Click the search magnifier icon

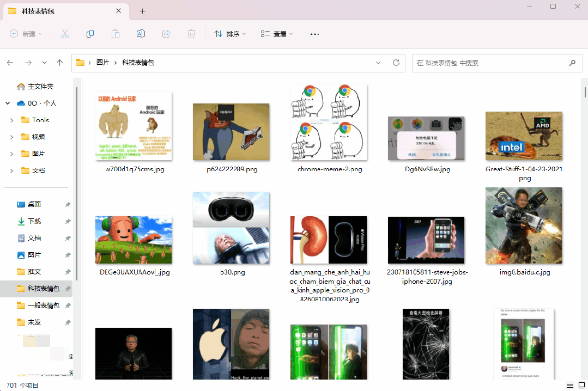572,63
